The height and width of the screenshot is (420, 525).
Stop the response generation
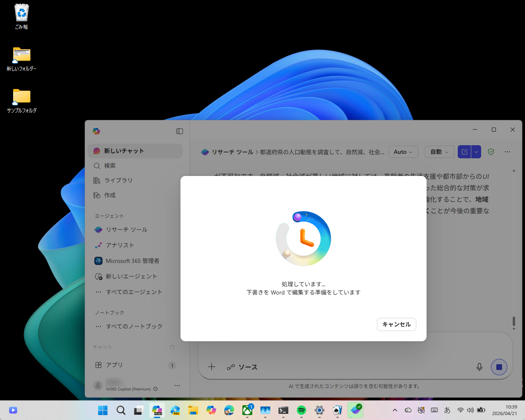[499, 367]
